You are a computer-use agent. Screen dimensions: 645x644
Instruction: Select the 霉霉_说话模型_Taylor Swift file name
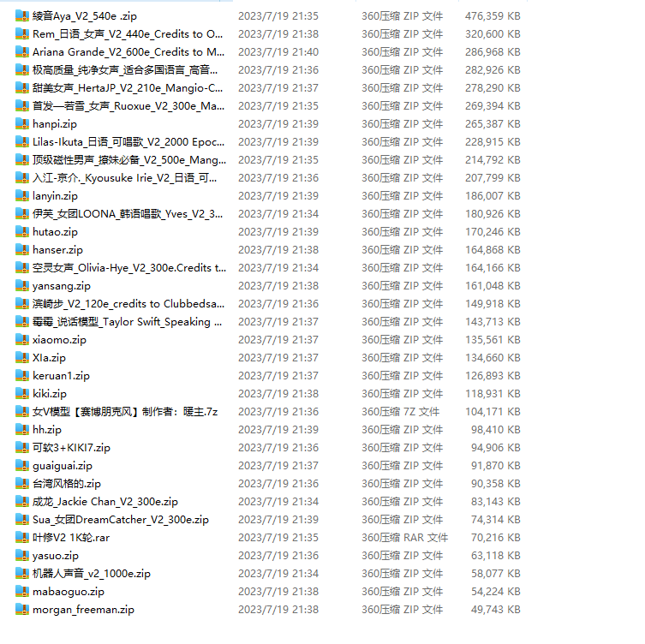(128, 322)
